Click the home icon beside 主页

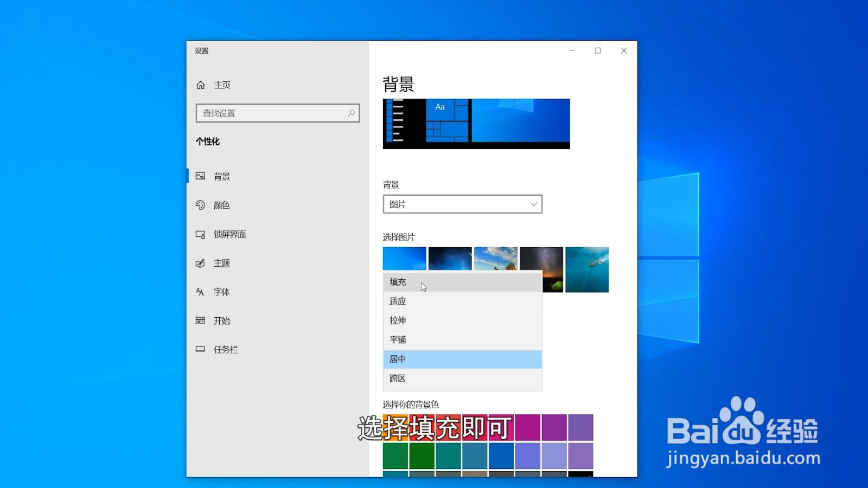coord(201,85)
